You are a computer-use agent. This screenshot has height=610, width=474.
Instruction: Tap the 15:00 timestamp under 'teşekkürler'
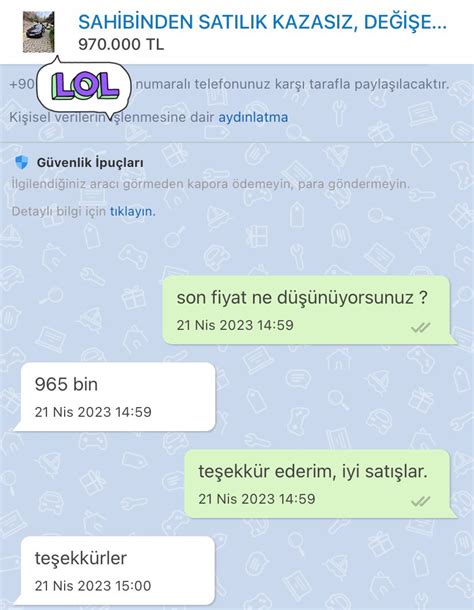(93, 585)
